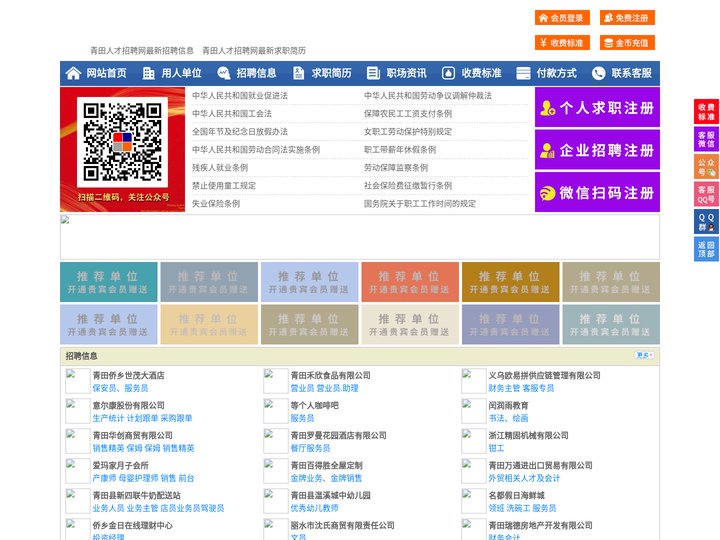
Task: Click the building icon beside 用人单位
Action: 148,73
